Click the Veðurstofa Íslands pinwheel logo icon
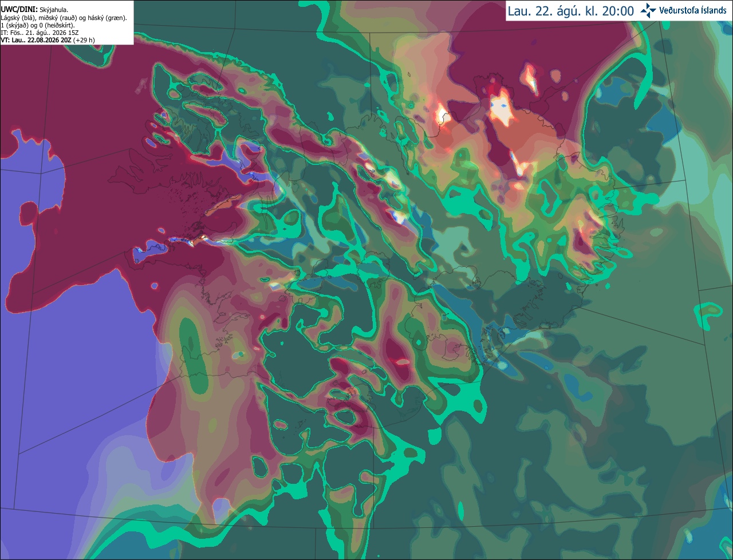Viewport: 733px width, 560px height. point(648,10)
